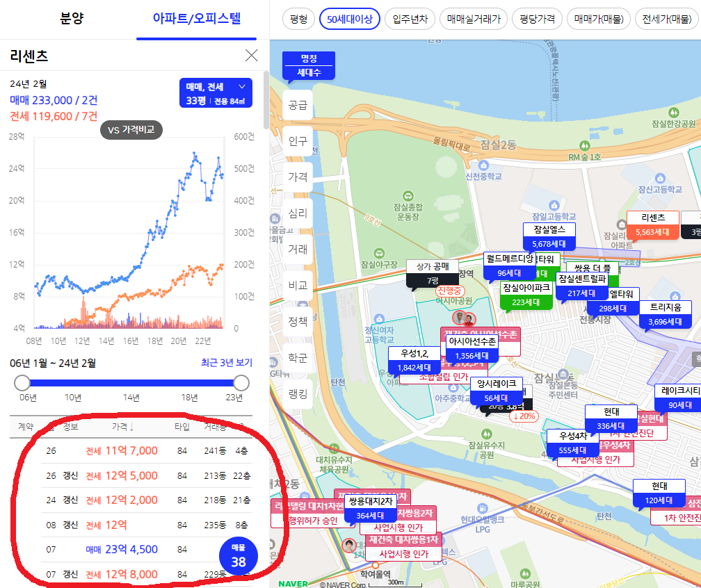Select the 월드메르디앙 96세대 marker
Viewport: 701px width, 588px height.
point(509,266)
